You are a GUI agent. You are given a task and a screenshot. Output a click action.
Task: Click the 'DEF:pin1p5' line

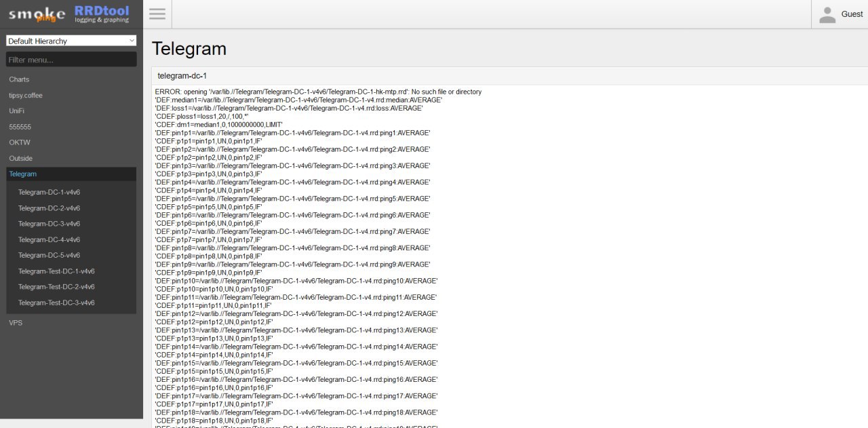(x=292, y=199)
